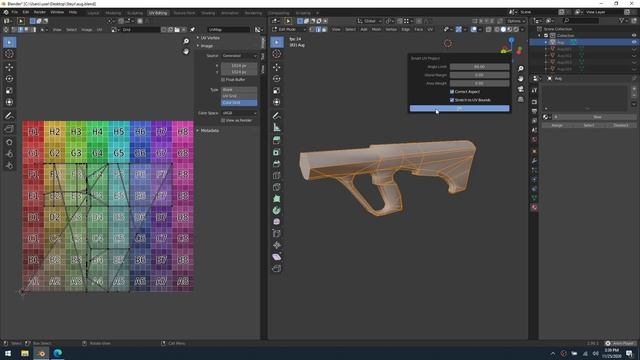Image resolution: width=640 pixels, height=360 pixels.
Task: Pin the image with the pin icon
Action: [x=193, y=29]
